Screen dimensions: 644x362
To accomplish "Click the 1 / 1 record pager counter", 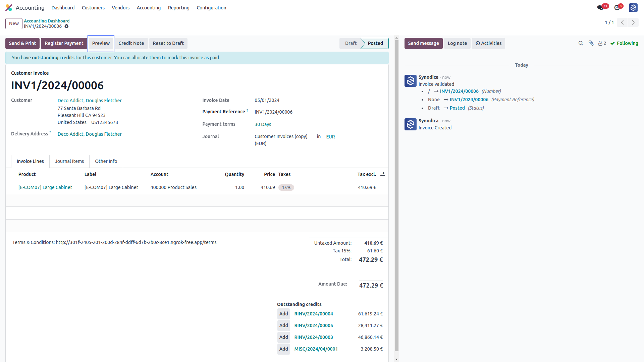I will tap(609, 22).
